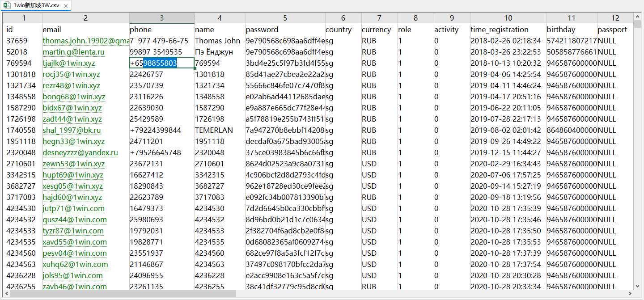
Task: Select the name cell 'TEMERLAN'
Action: point(220,130)
